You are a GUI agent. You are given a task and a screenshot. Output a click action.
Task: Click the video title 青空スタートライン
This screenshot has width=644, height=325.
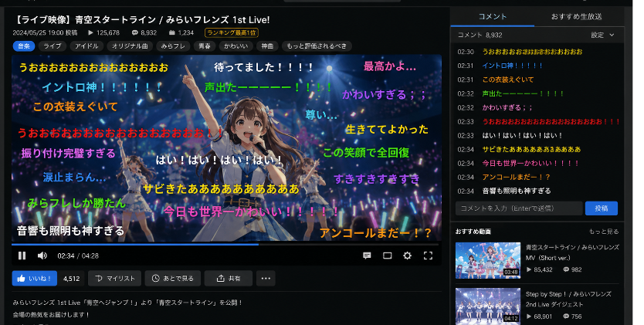(143, 20)
